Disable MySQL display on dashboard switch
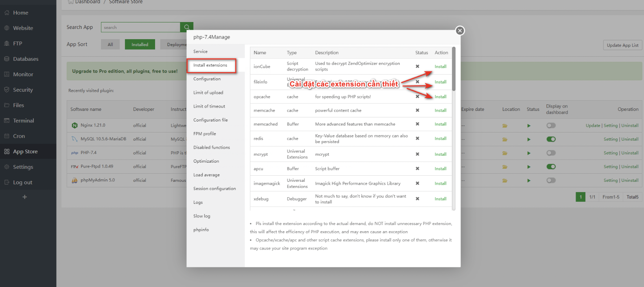 click(x=551, y=139)
